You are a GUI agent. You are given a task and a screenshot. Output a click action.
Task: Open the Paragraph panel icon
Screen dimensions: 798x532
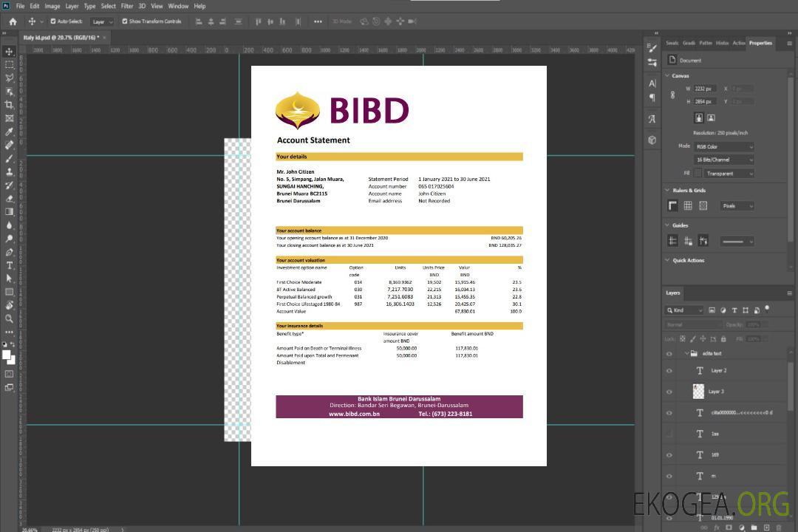coord(652,98)
